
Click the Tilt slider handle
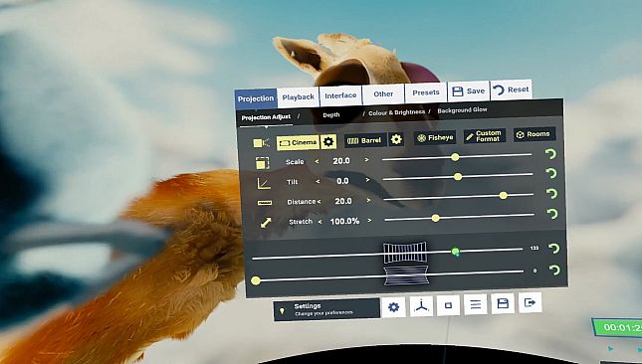458,177
